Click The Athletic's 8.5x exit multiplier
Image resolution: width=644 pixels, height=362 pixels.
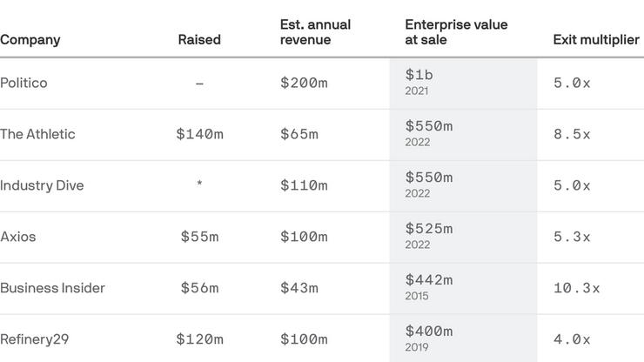[x=572, y=134]
